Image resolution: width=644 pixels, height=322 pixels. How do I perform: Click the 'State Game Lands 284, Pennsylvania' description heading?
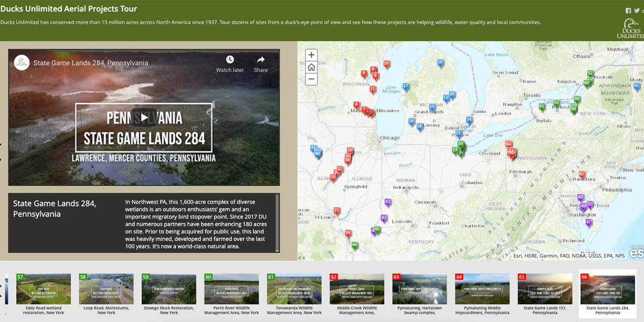click(55, 209)
